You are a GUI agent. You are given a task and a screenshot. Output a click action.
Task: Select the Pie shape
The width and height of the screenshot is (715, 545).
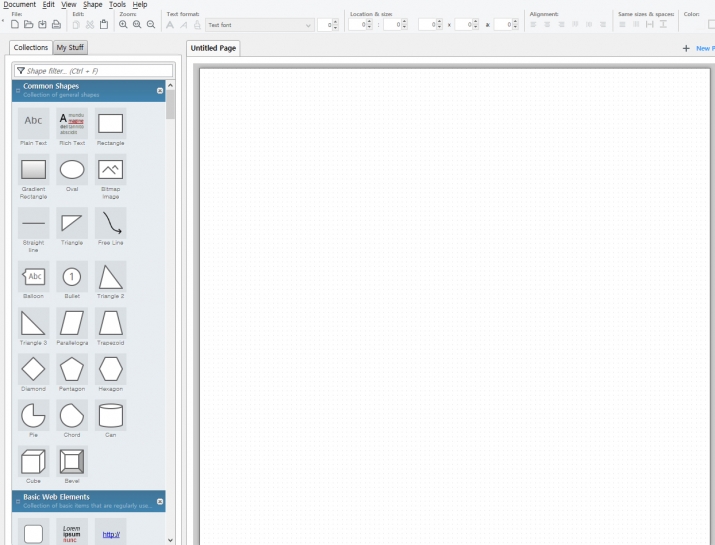point(33,419)
